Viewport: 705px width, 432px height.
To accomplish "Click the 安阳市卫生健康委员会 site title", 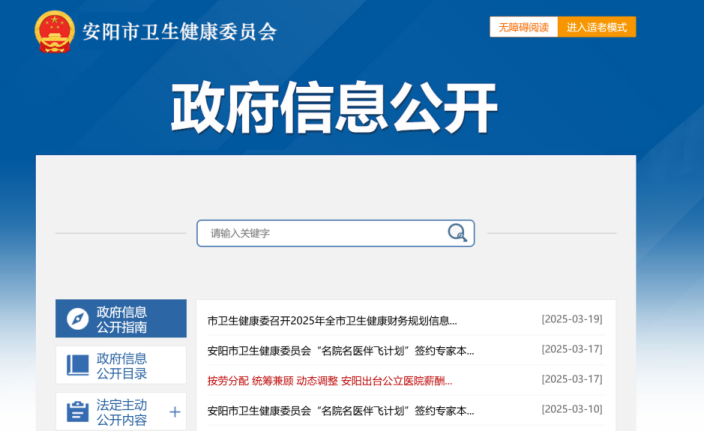I will [179, 32].
